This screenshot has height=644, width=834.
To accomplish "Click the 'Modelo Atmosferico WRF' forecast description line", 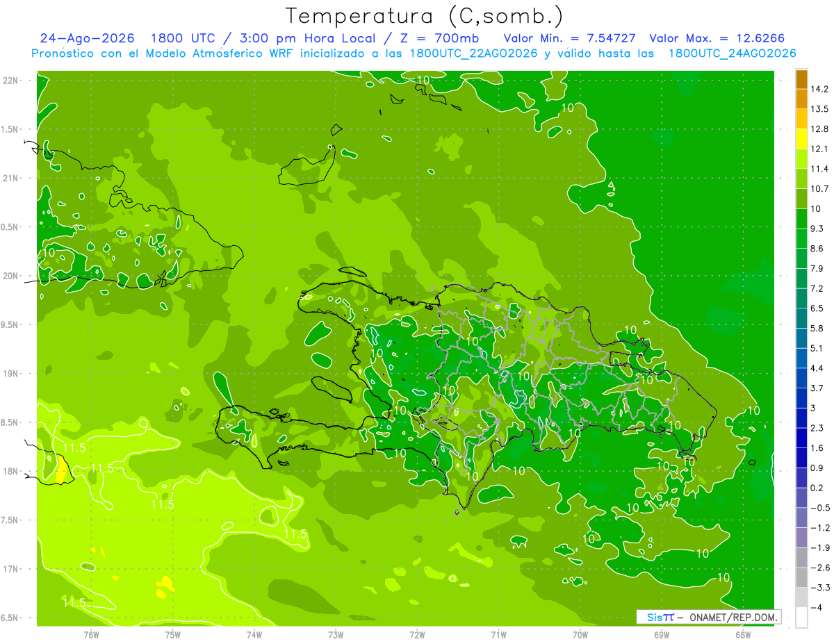I will (x=414, y=53).
